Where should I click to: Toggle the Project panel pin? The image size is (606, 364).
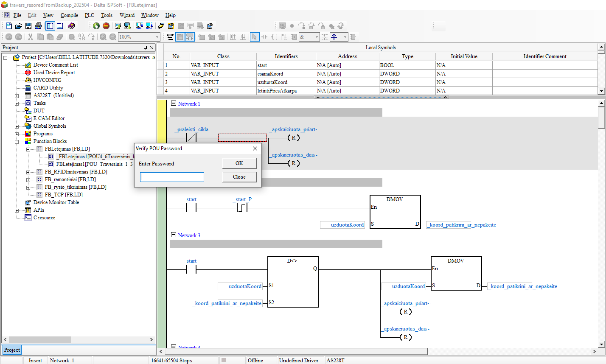(x=146, y=48)
